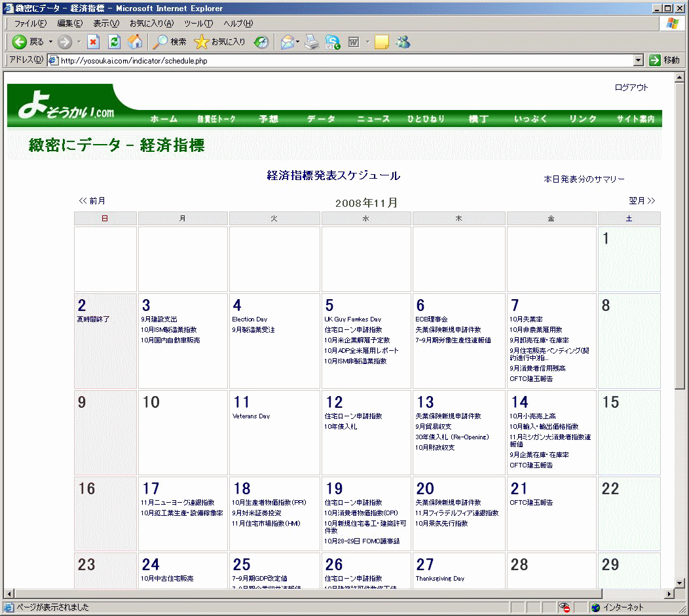Open the Forward button history dropdown arrow
Image resolution: width=689 pixels, height=616 pixels.
[79, 42]
